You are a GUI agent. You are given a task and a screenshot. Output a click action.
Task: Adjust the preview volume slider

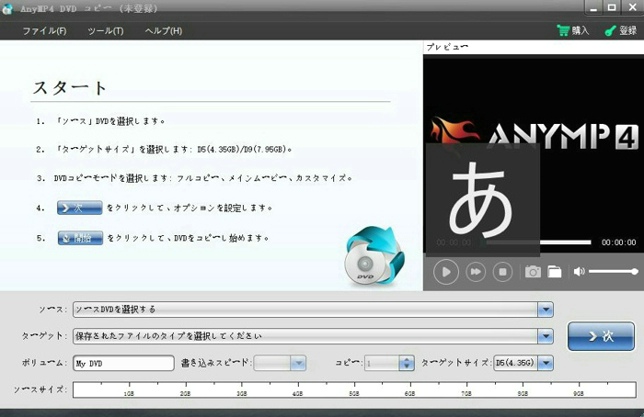click(x=613, y=272)
